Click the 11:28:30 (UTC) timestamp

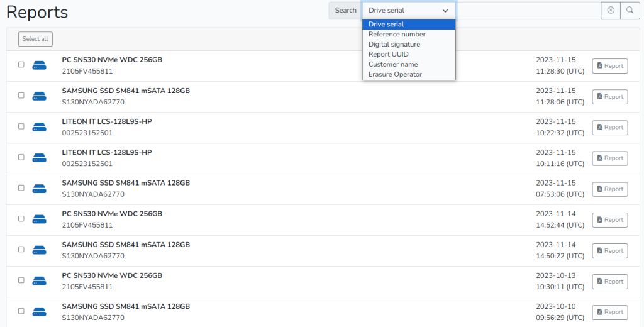click(x=560, y=71)
